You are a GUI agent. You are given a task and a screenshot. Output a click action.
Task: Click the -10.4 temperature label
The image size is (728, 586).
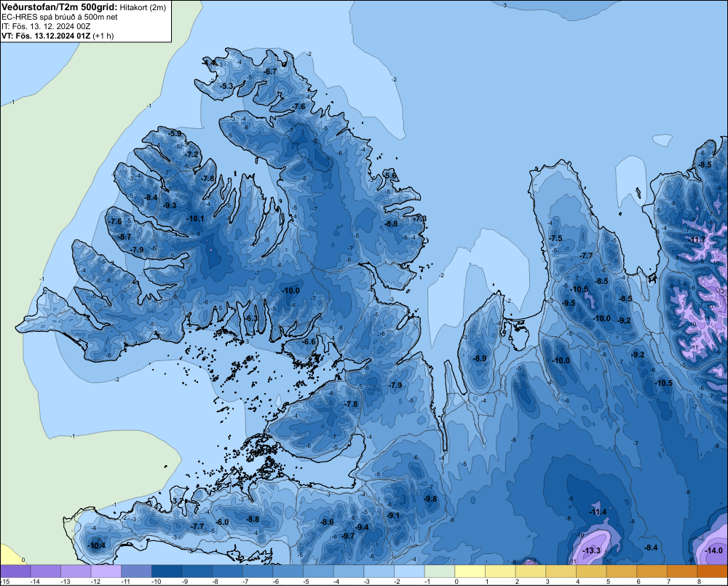97,546
